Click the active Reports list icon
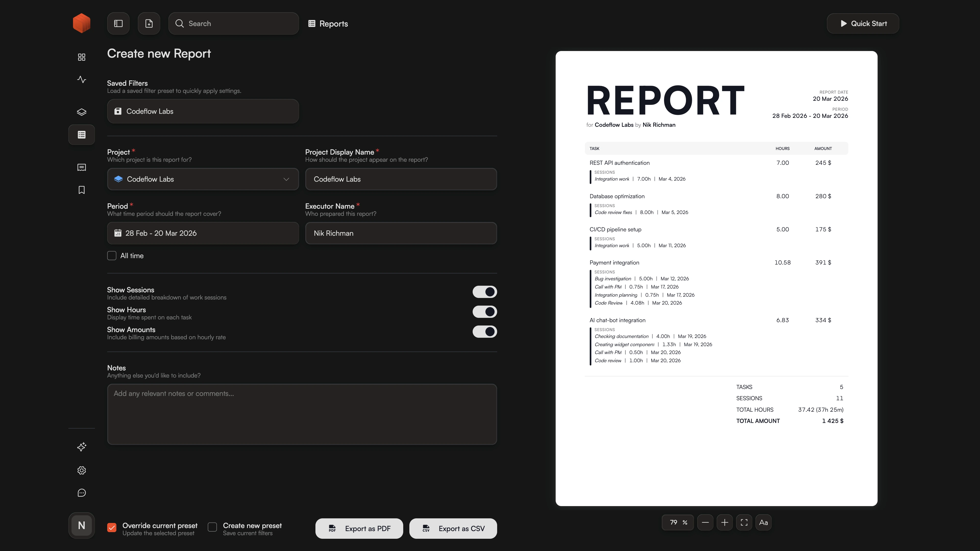Screen dimensions: 980x551 (81, 135)
